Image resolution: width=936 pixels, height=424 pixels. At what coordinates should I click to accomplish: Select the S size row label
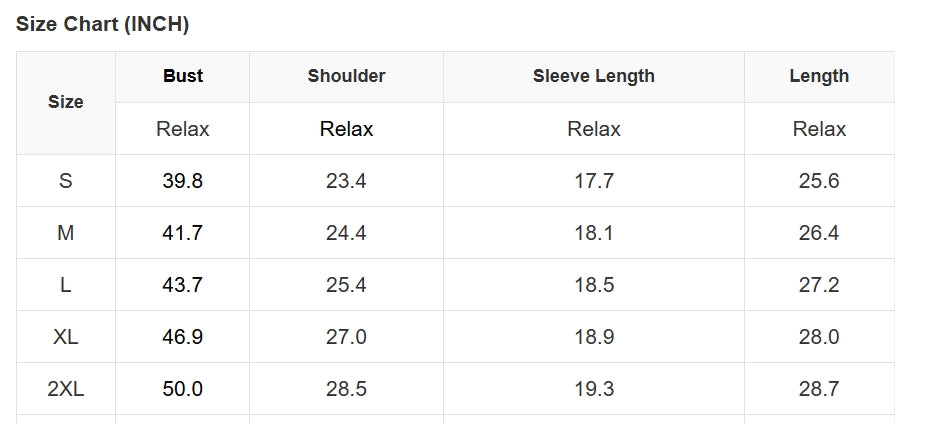[66, 181]
